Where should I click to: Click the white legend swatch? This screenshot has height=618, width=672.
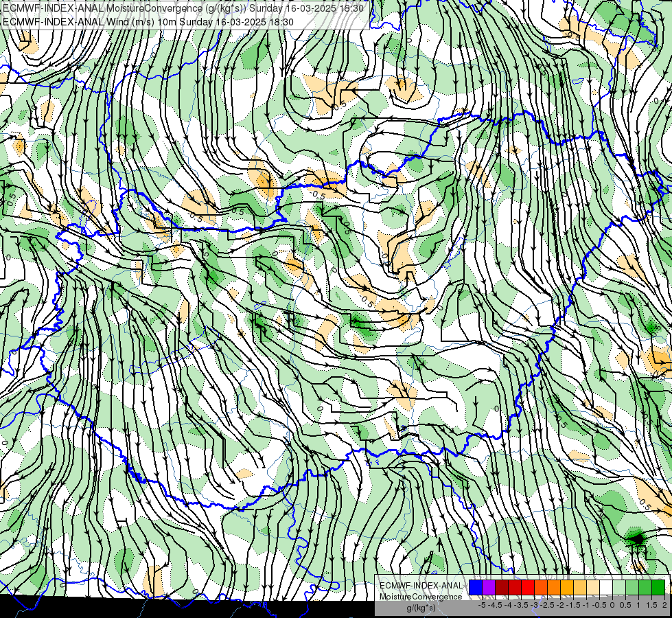pos(606,587)
